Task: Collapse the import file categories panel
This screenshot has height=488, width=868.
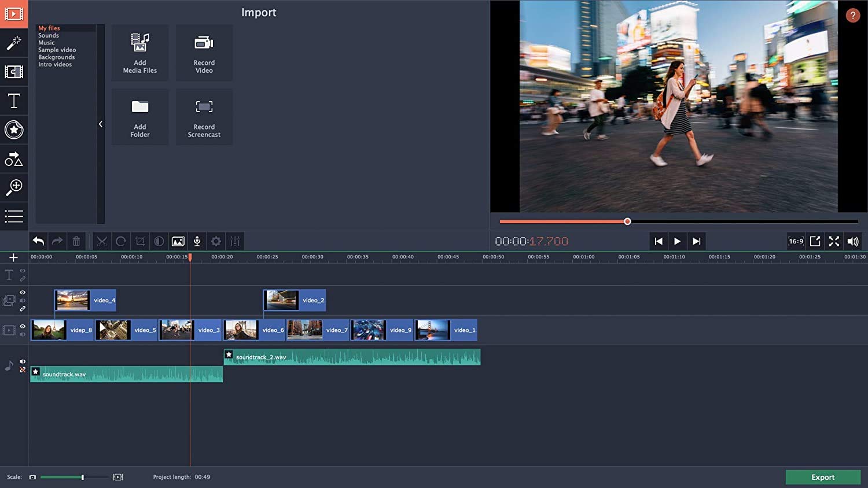Action: click(101, 124)
